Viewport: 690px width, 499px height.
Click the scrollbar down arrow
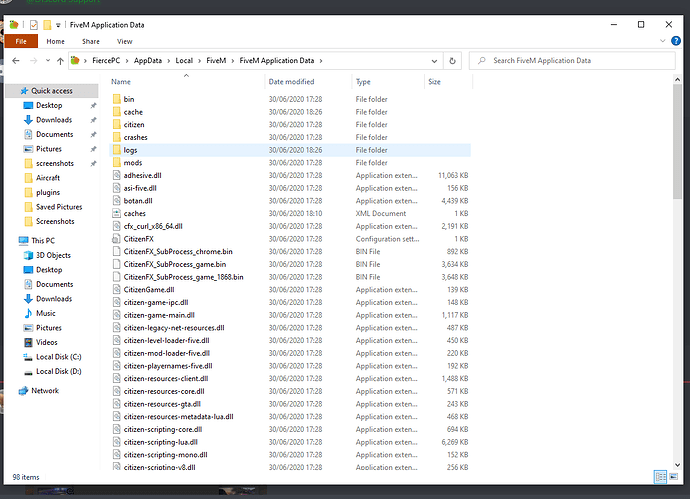click(x=677, y=465)
